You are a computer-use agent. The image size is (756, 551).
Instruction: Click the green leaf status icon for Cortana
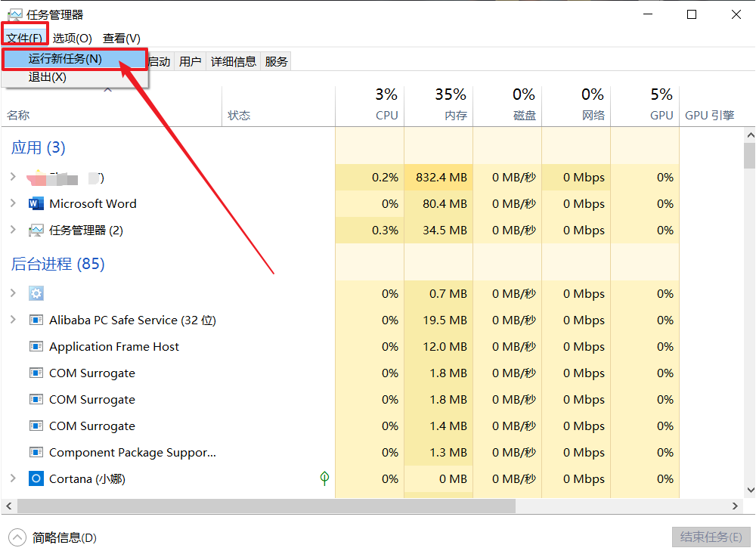pyautogui.click(x=324, y=478)
